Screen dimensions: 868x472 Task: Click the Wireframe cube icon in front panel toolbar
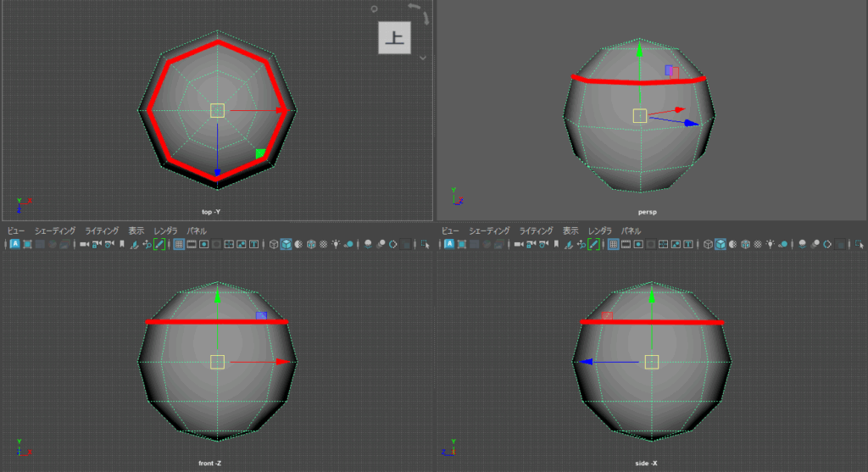coord(273,244)
